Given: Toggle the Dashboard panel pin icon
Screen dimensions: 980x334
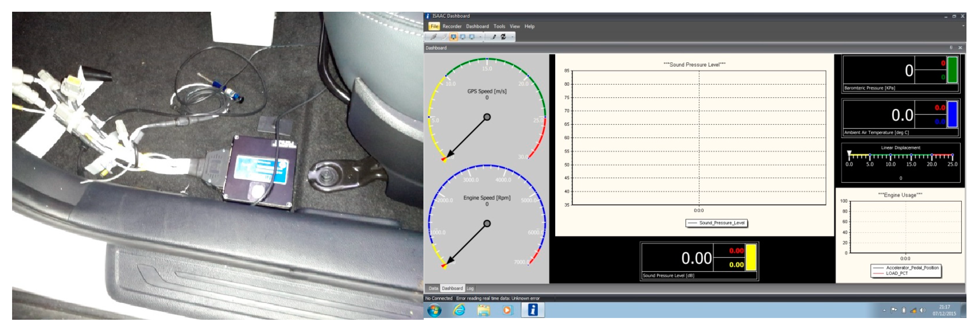Looking at the screenshot, I should [x=951, y=48].
